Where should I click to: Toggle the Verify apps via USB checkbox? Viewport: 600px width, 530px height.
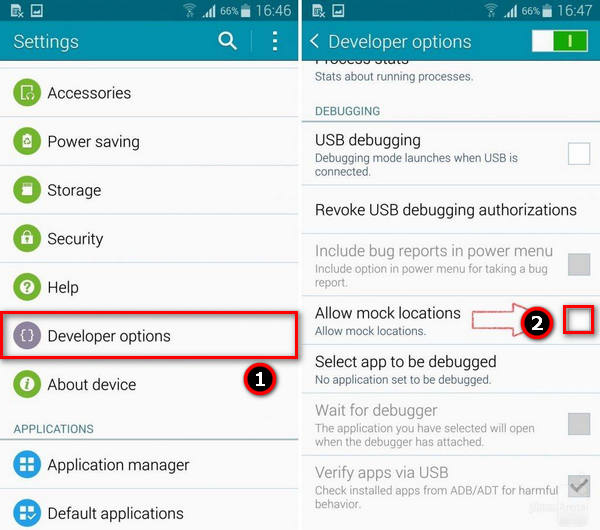click(579, 486)
